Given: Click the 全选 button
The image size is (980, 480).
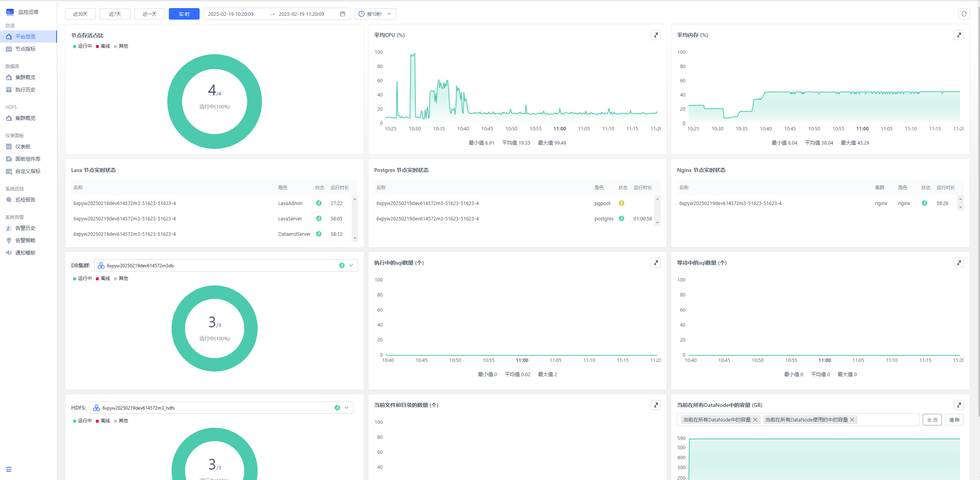Looking at the screenshot, I should [x=932, y=420].
